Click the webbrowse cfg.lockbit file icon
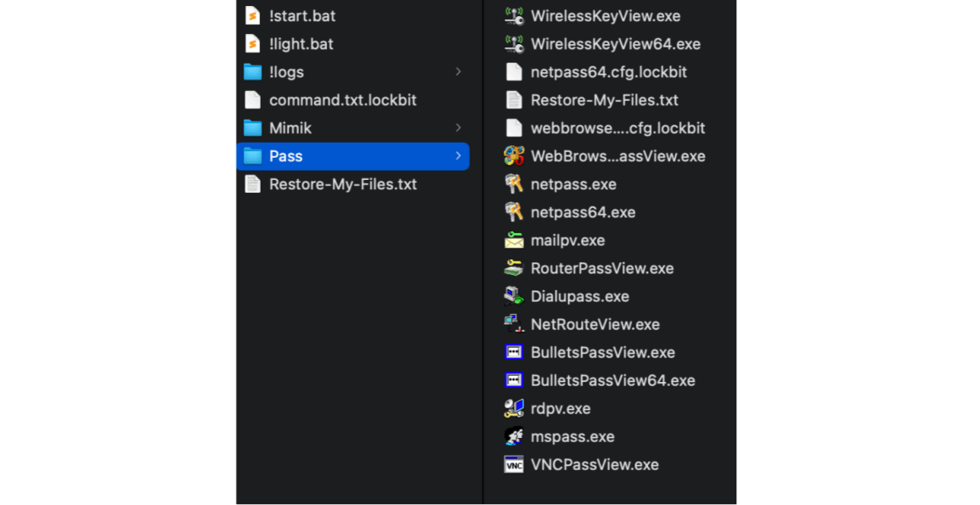Image resolution: width=980 pixels, height=505 pixels. (514, 128)
